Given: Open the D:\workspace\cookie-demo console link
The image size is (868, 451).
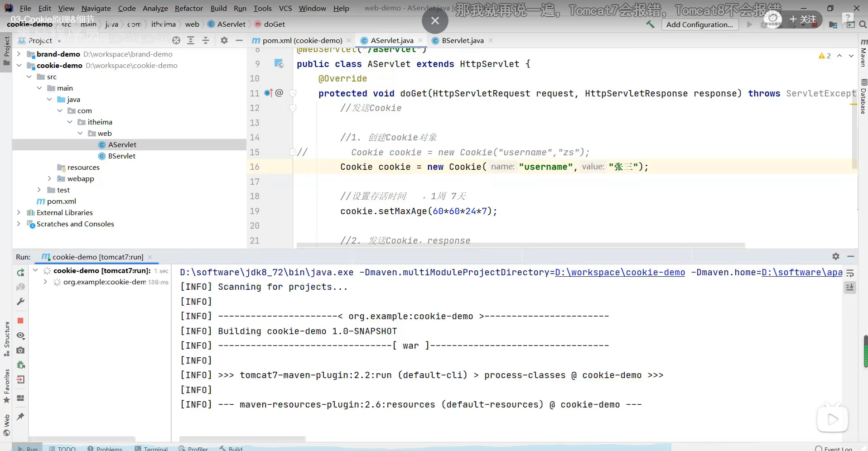Looking at the screenshot, I should coord(620,272).
